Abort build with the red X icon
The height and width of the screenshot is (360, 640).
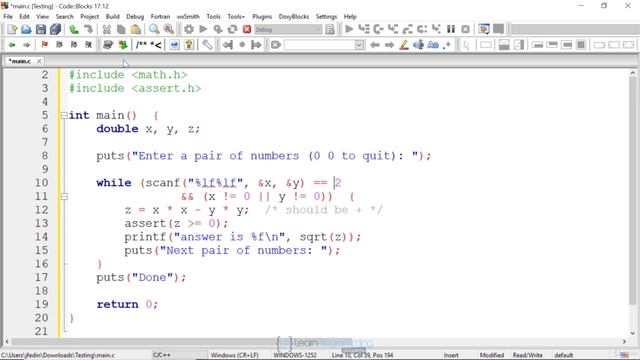pyautogui.click(x=247, y=29)
